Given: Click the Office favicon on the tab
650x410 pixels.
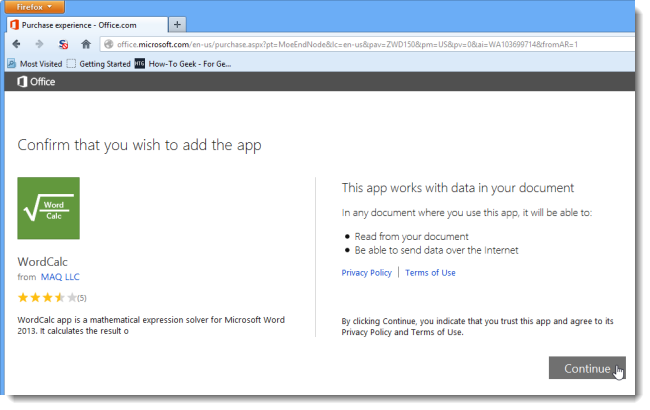Looking at the screenshot, I should coord(15,25).
